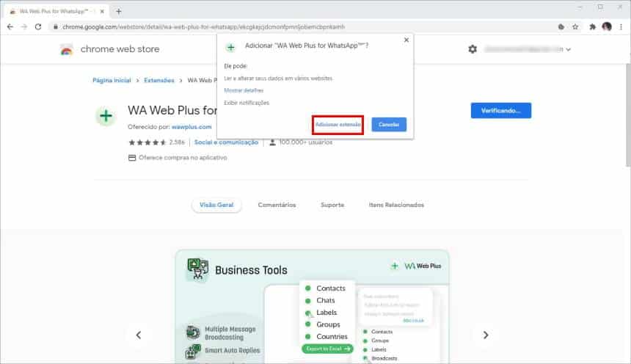Click the star rating row

click(147, 142)
